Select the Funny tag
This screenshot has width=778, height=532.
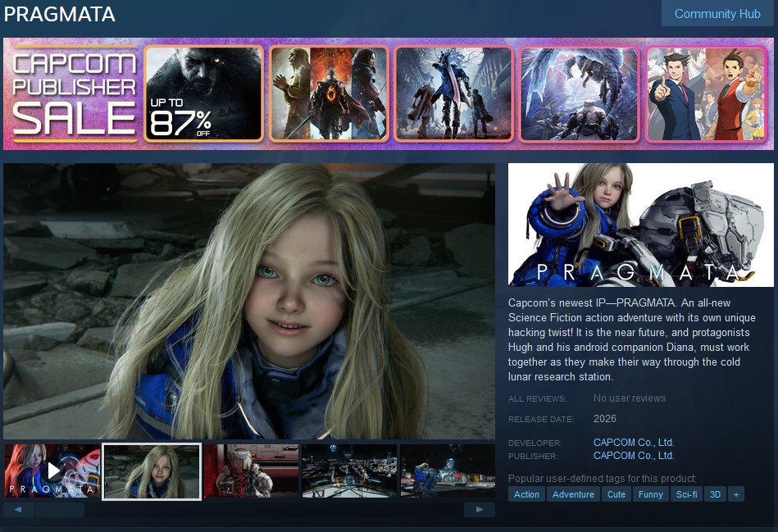(650, 494)
